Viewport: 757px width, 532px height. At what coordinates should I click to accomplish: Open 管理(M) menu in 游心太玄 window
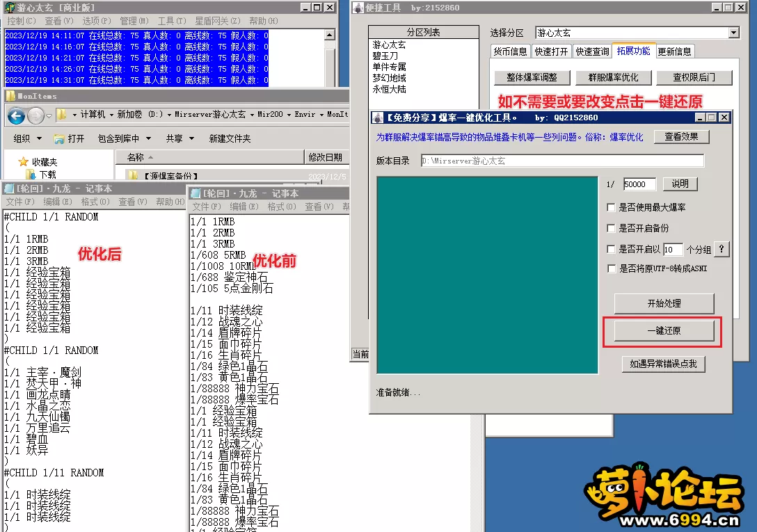point(134,21)
